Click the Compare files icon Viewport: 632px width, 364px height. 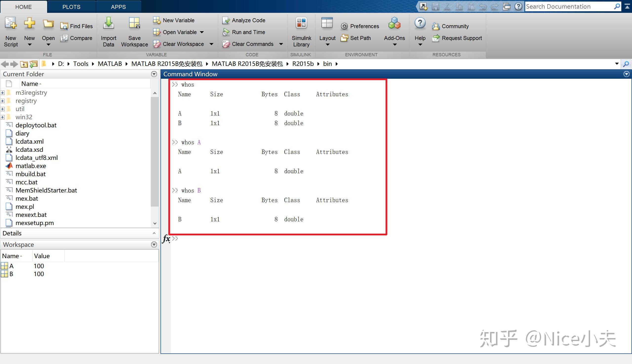(64, 38)
